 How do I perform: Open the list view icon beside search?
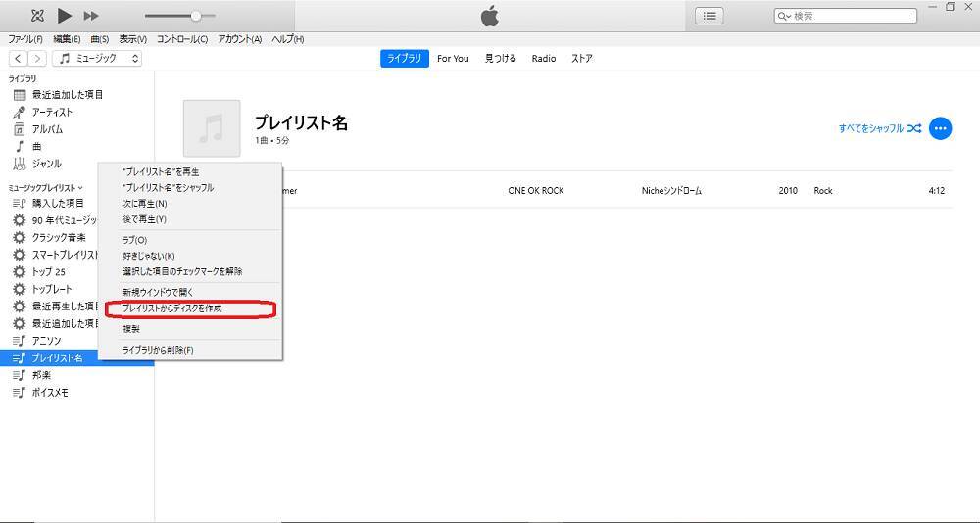[x=710, y=16]
